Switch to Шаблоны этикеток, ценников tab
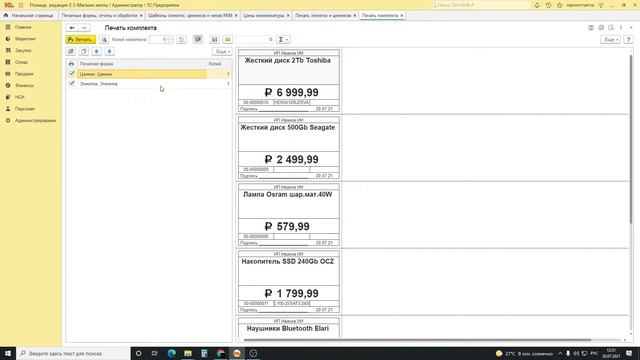 coord(190,16)
